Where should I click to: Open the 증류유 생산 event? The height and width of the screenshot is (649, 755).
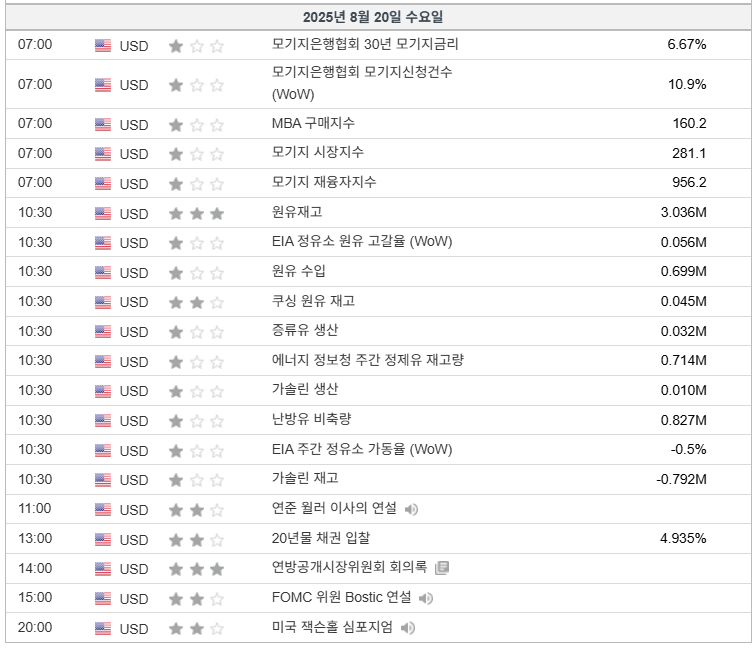pyautogui.click(x=305, y=330)
